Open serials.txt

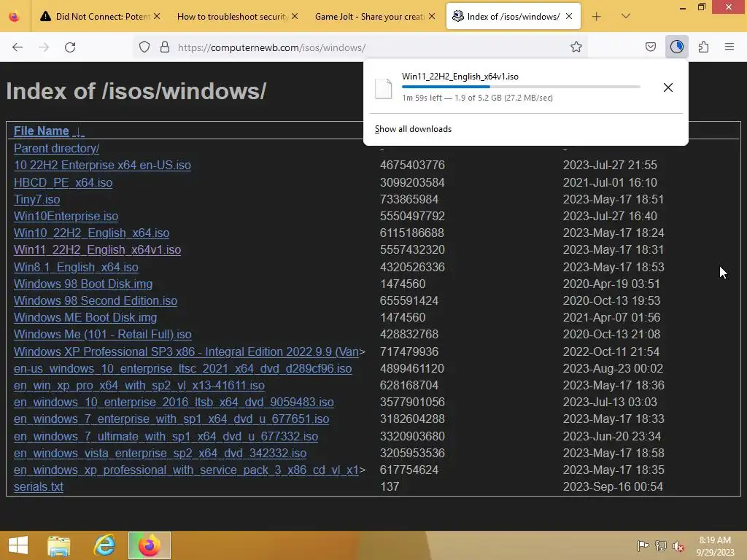(39, 486)
